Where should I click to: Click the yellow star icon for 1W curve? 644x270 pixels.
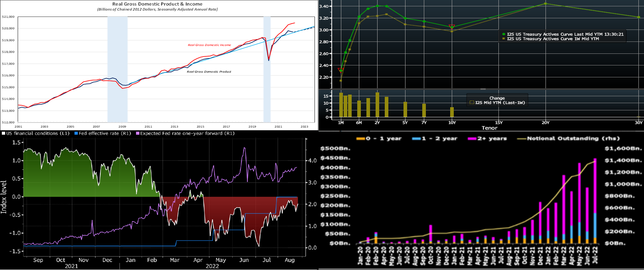[x=504, y=39]
